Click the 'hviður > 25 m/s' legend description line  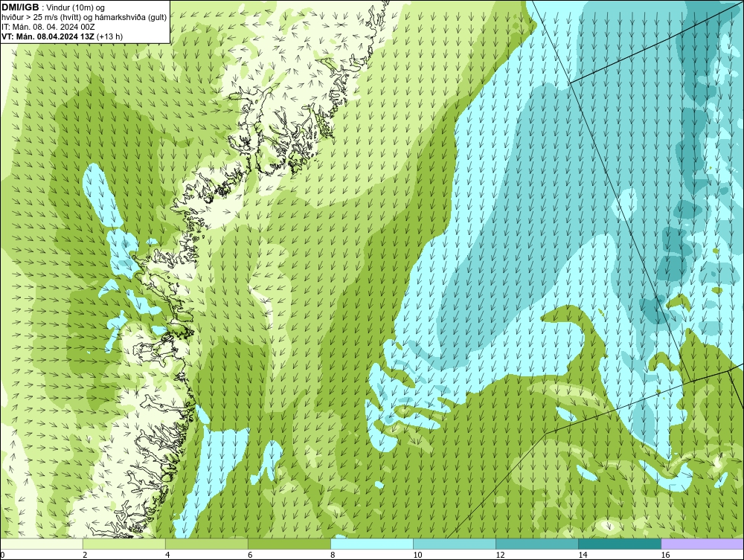[84, 18]
